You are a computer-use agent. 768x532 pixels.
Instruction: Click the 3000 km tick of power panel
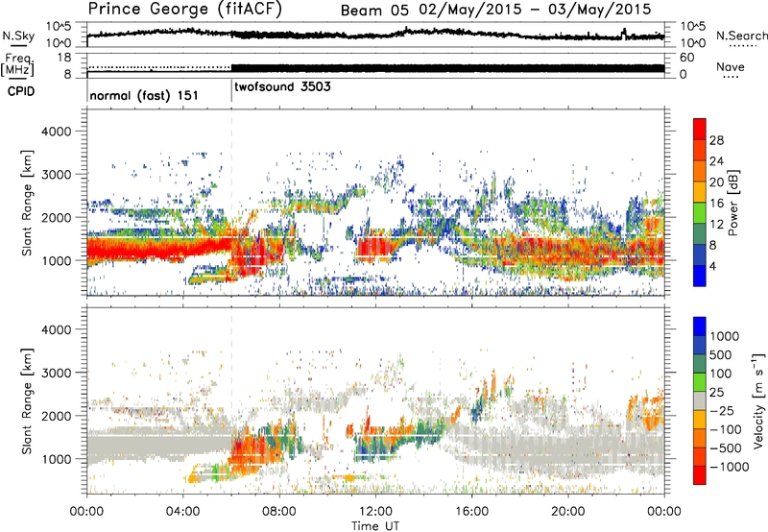pyautogui.click(x=57, y=175)
